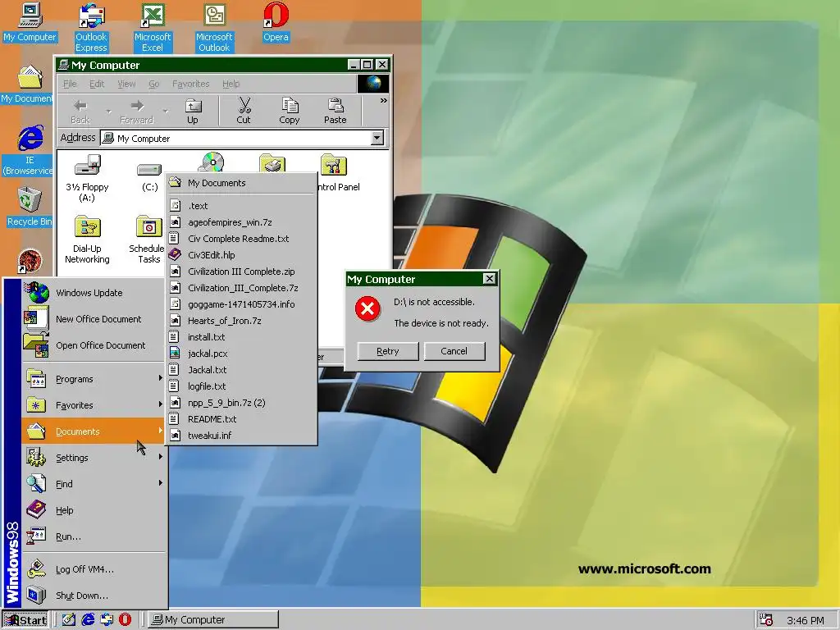
Task: Click Cancel in the error dialog
Action: click(x=454, y=351)
